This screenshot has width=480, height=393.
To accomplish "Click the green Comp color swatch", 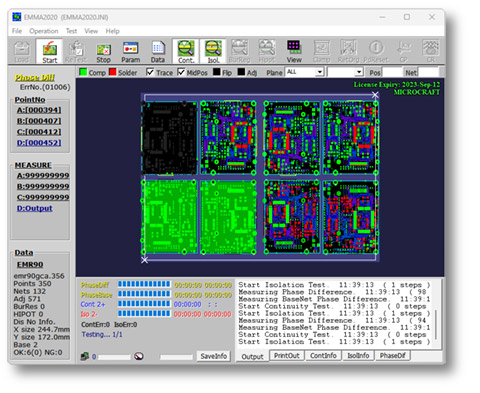I will pyautogui.click(x=83, y=72).
